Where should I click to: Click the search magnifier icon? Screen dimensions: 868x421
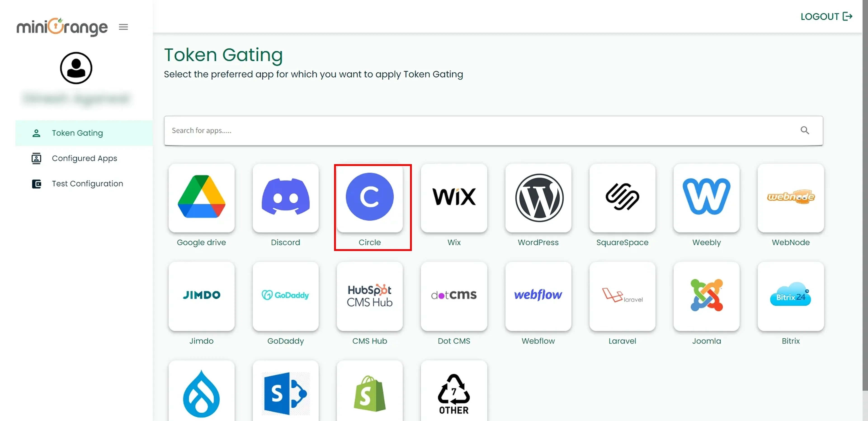805,130
